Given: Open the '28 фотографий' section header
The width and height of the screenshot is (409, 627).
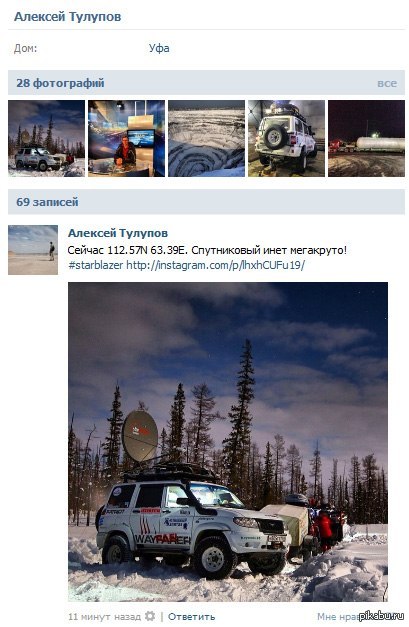Looking at the screenshot, I should tap(60, 83).
